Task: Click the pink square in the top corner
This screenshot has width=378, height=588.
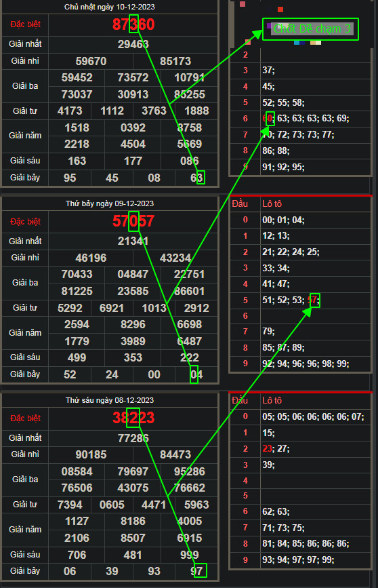Action: click(x=243, y=4)
